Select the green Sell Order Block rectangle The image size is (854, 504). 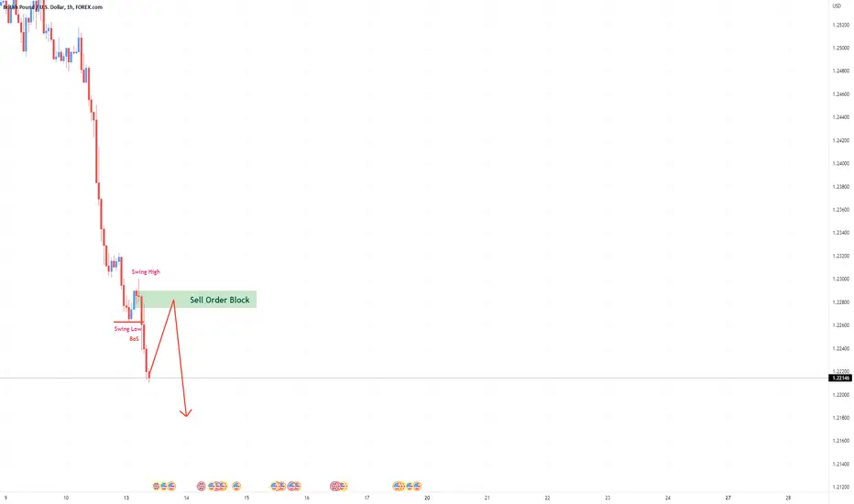click(195, 299)
